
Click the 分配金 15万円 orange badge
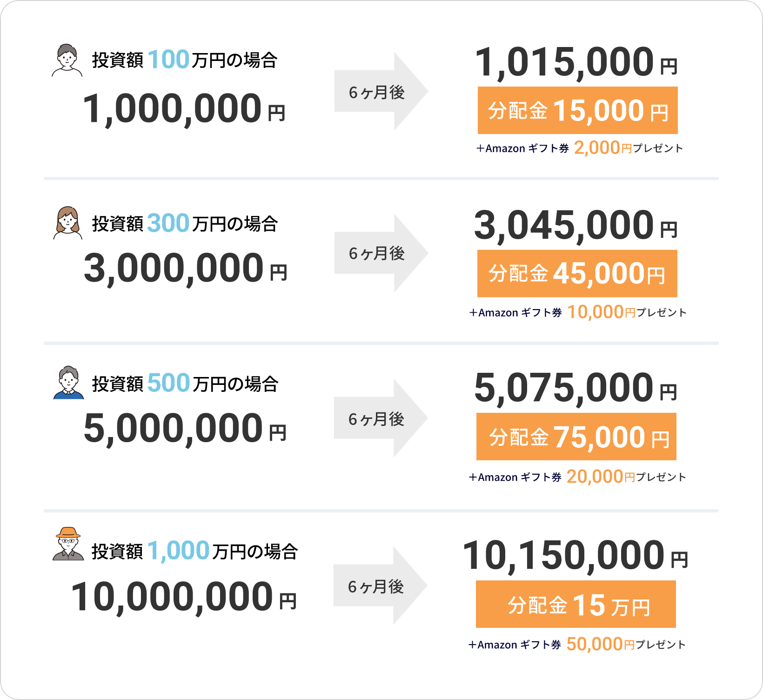pos(576,604)
